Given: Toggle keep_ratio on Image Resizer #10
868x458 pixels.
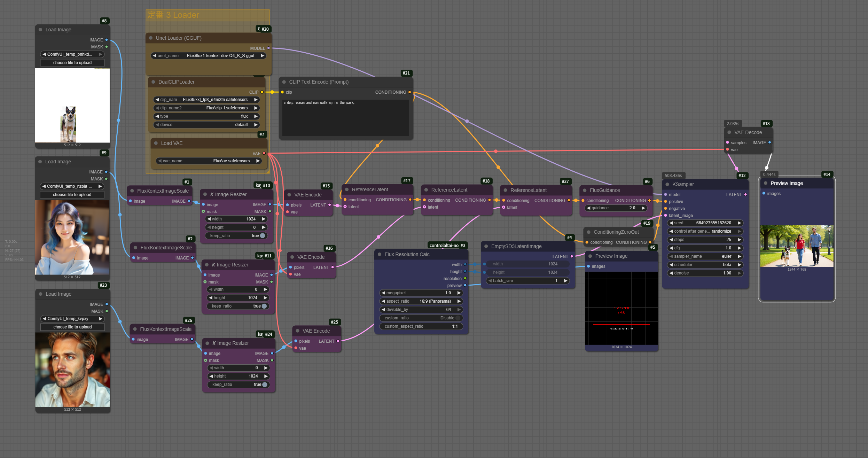Looking at the screenshot, I should coord(263,236).
